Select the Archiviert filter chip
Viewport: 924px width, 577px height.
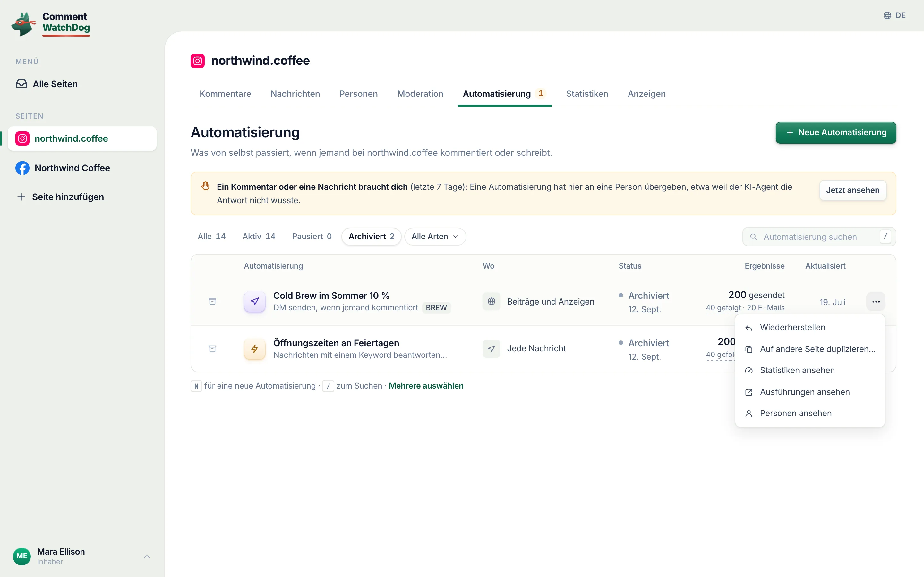point(371,236)
